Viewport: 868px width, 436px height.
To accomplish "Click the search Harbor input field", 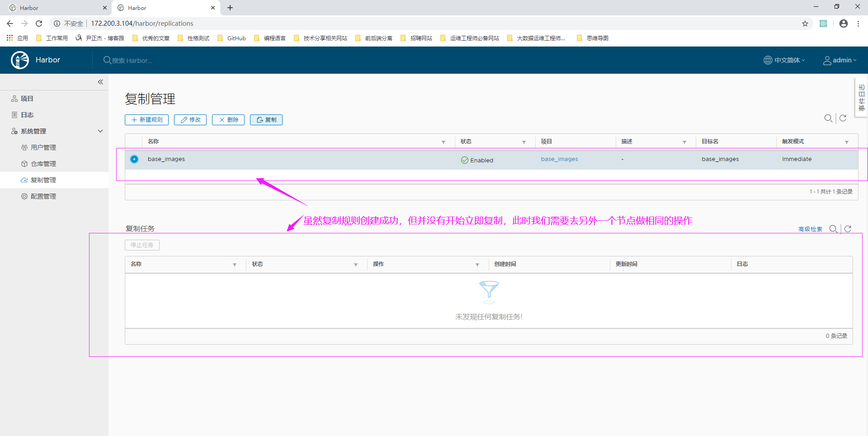I will 132,60.
